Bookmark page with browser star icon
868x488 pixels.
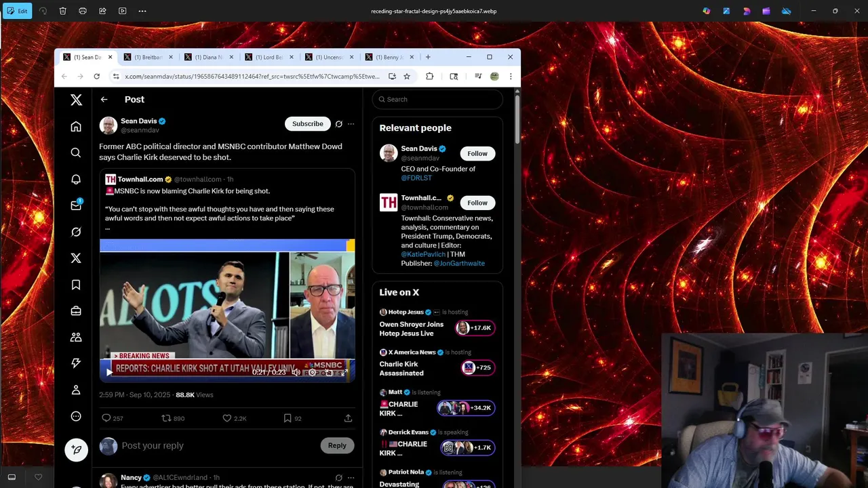point(407,77)
